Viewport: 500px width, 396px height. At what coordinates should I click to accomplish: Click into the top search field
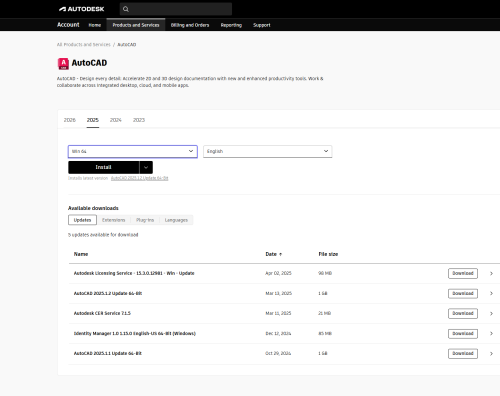(x=176, y=9)
